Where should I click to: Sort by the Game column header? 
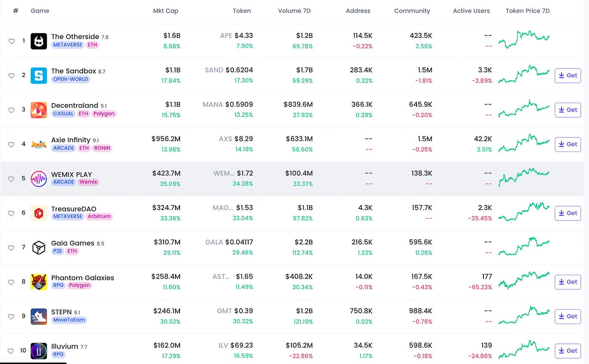pos(40,11)
